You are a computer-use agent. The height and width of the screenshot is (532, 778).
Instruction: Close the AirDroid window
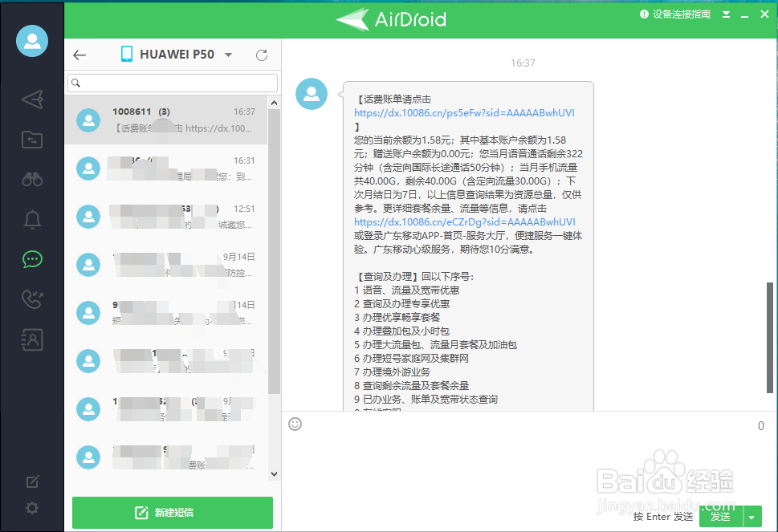[x=764, y=14]
